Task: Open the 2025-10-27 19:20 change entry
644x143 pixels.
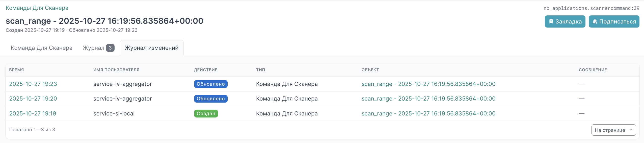Action: [x=33, y=99]
